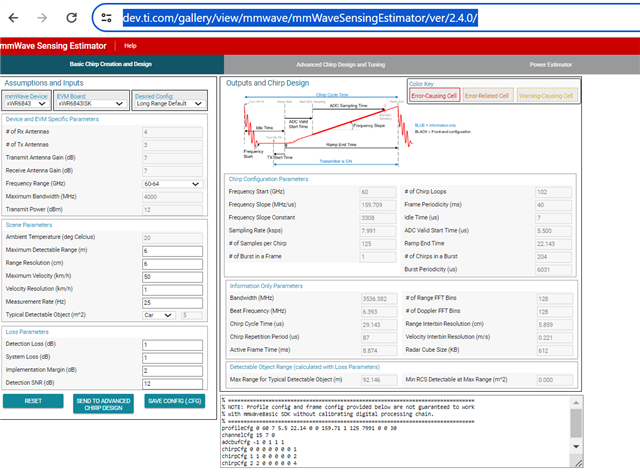
Task: Click the Velocity Interbin Resolution value 0.221
Action: [555, 338]
